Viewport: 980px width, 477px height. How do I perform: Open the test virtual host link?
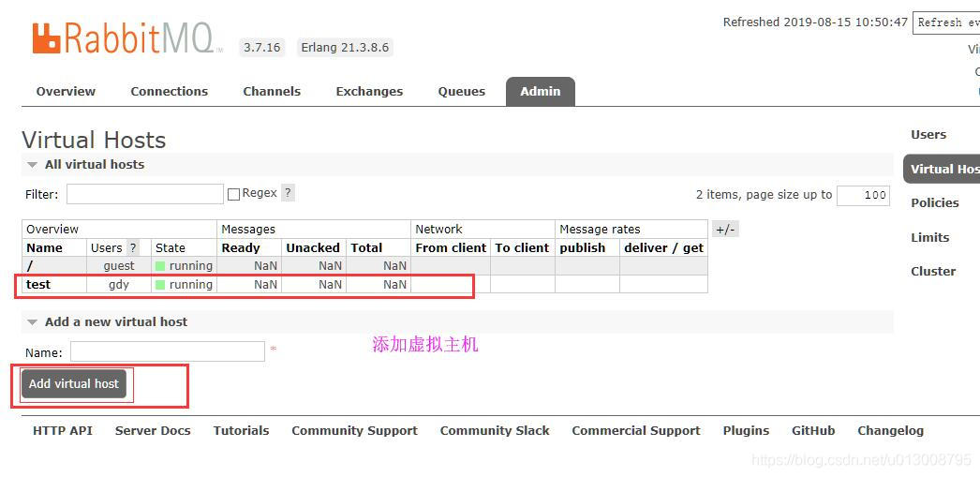[38, 285]
